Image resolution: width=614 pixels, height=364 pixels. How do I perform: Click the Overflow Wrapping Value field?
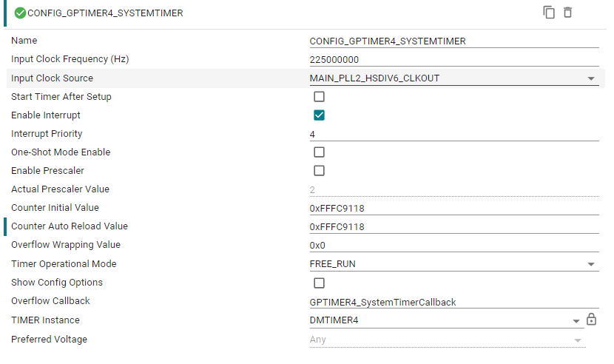454,246
